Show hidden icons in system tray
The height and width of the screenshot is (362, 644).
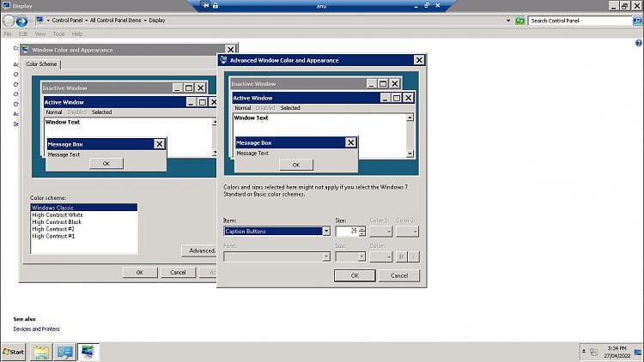pos(583,352)
